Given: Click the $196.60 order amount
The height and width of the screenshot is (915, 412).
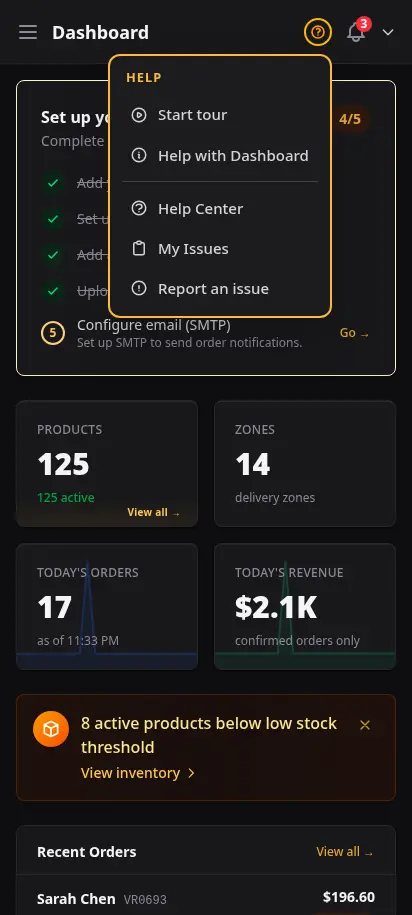Looking at the screenshot, I should (348, 897).
